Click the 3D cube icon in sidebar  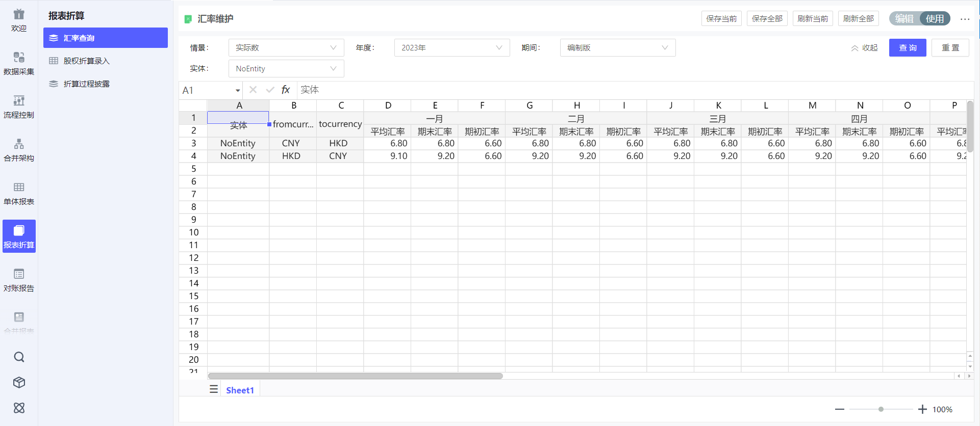19,382
